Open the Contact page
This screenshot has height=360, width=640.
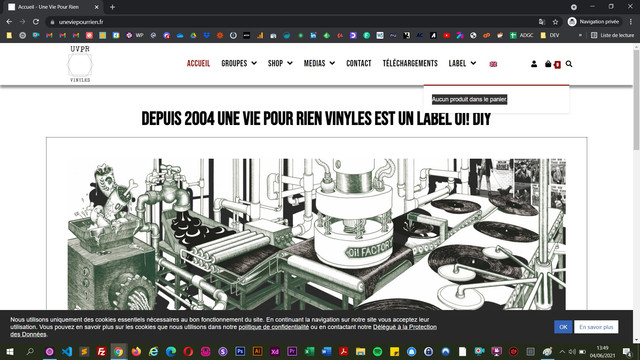click(x=359, y=63)
